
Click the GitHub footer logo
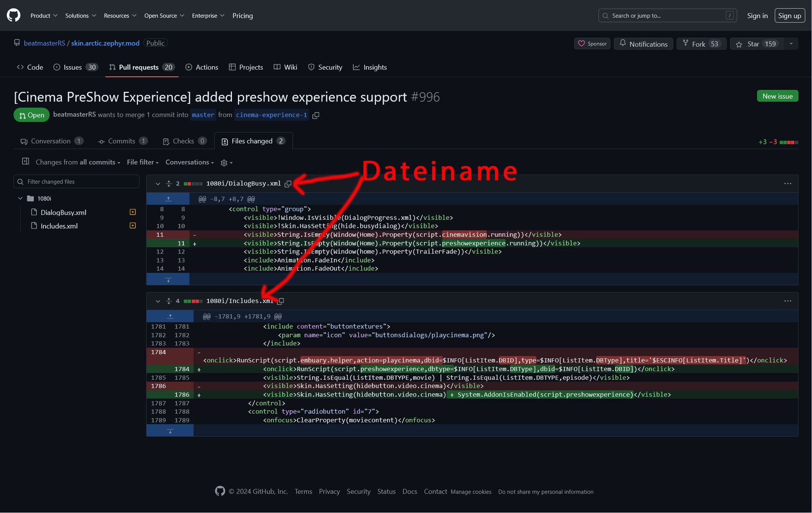coord(220,491)
